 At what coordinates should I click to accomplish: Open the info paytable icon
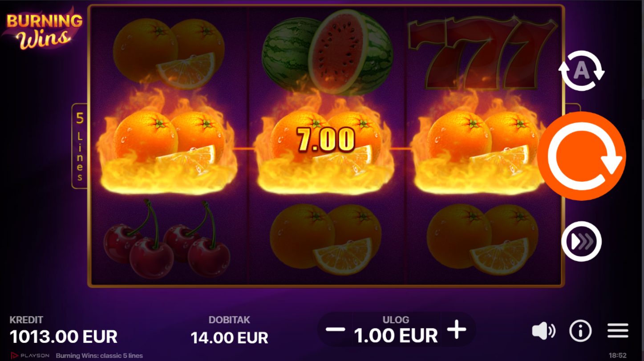(x=580, y=331)
